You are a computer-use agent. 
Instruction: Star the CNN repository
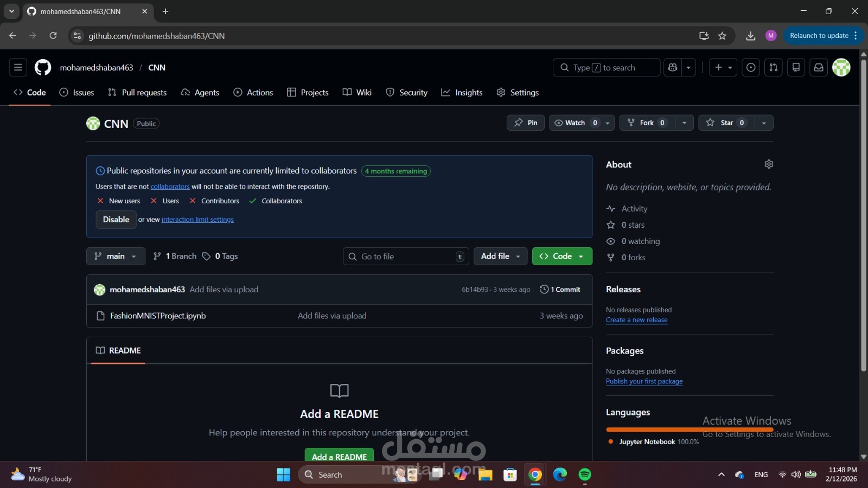(x=726, y=123)
